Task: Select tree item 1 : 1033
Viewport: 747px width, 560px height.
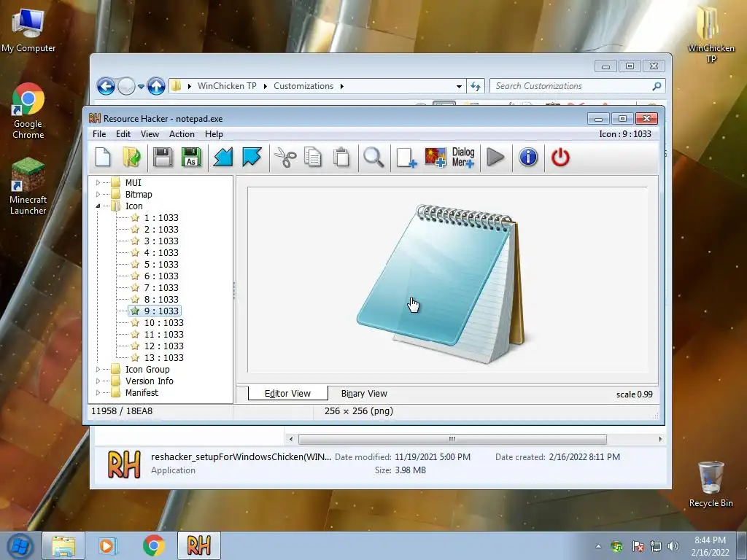Action: tap(161, 217)
